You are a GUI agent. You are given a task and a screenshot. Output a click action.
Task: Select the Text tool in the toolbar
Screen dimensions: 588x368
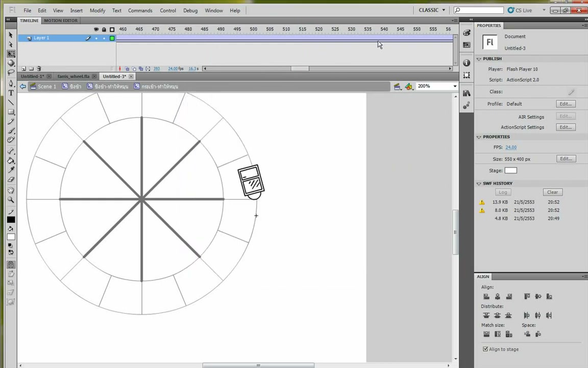pos(11,93)
